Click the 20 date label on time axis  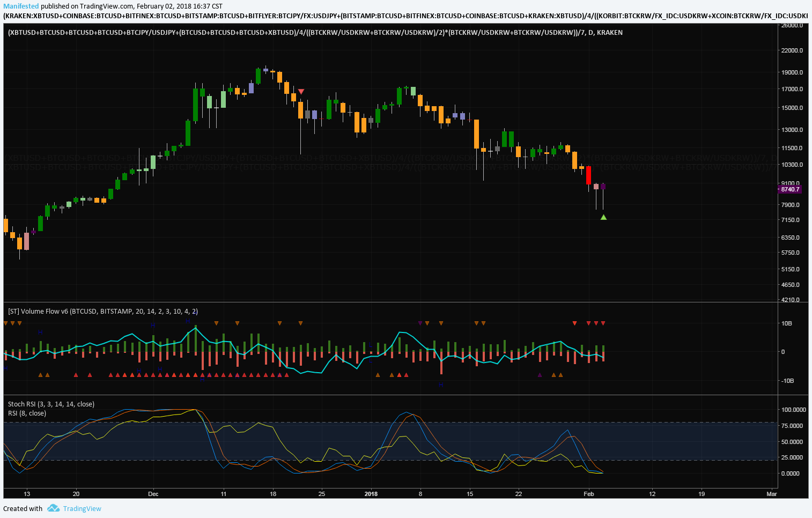(x=76, y=494)
